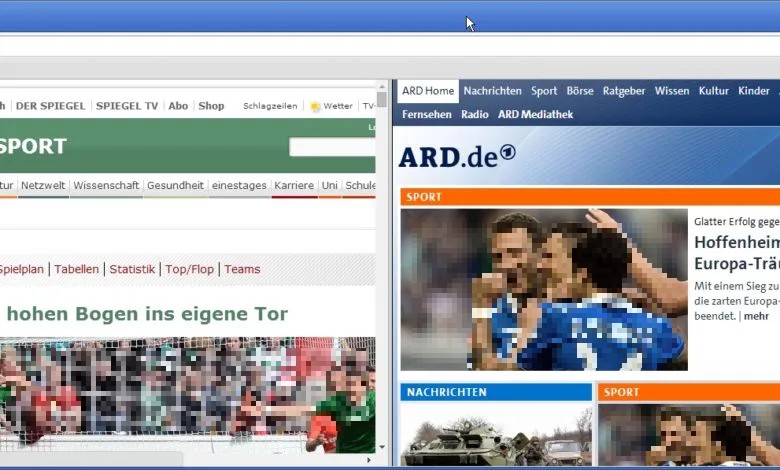Open the Wetter link

click(x=338, y=106)
